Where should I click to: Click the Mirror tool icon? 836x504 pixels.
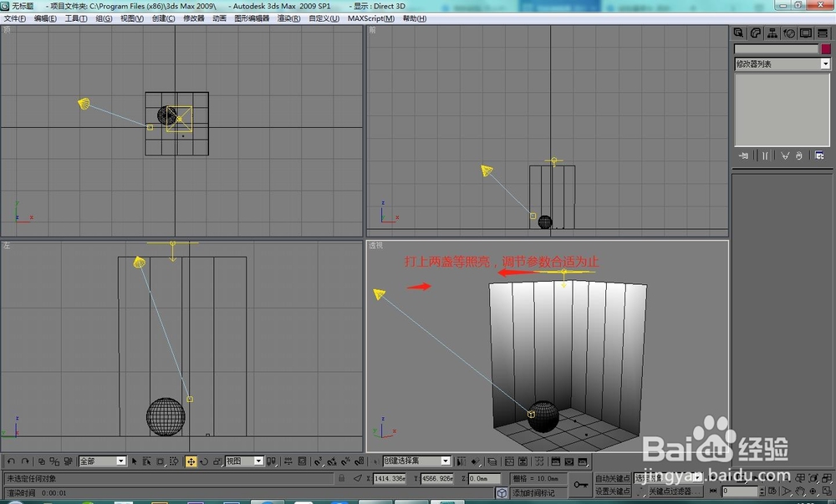[461, 461]
